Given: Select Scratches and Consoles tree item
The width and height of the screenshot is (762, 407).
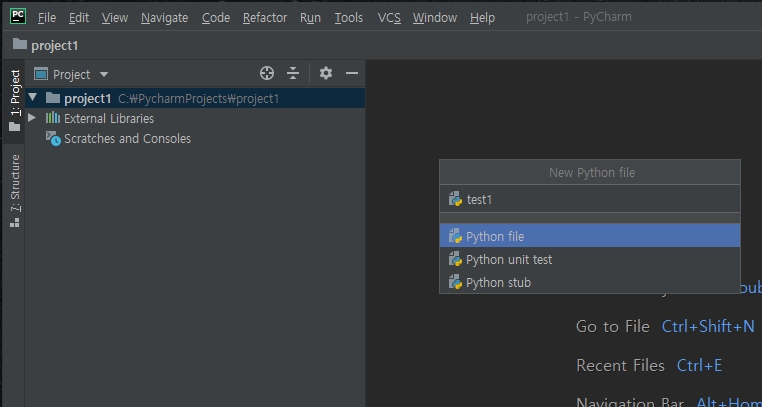Looking at the screenshot, I should click(127, 139).
